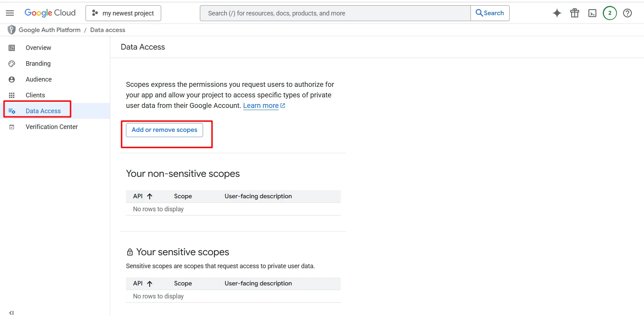Click User-facing description header in non-sensitive table
The height and width of the screenshot is (316, 644).
(x=258, y=196)
